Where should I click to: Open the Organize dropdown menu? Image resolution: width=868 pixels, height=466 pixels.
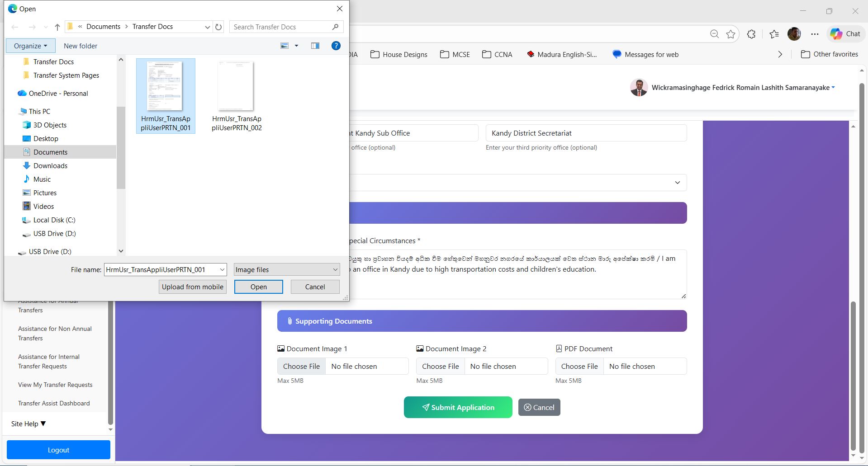pyautogui.click(x=30, y=46)
